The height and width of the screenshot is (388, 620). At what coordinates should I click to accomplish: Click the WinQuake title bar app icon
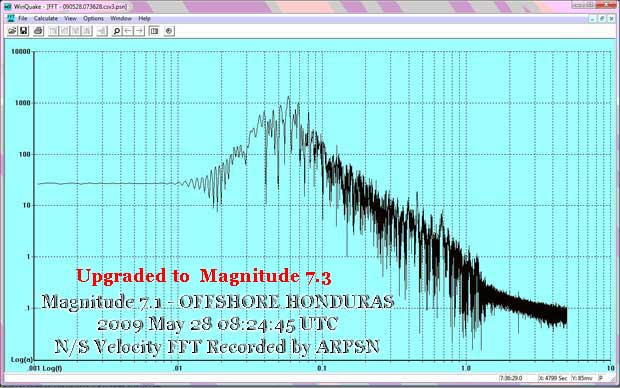[x=8, y=7]
